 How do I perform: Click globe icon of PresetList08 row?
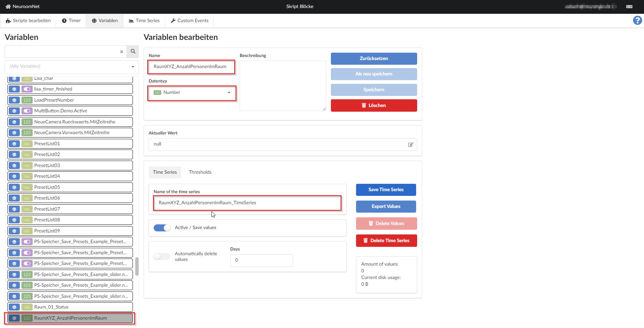pos(14,220)
